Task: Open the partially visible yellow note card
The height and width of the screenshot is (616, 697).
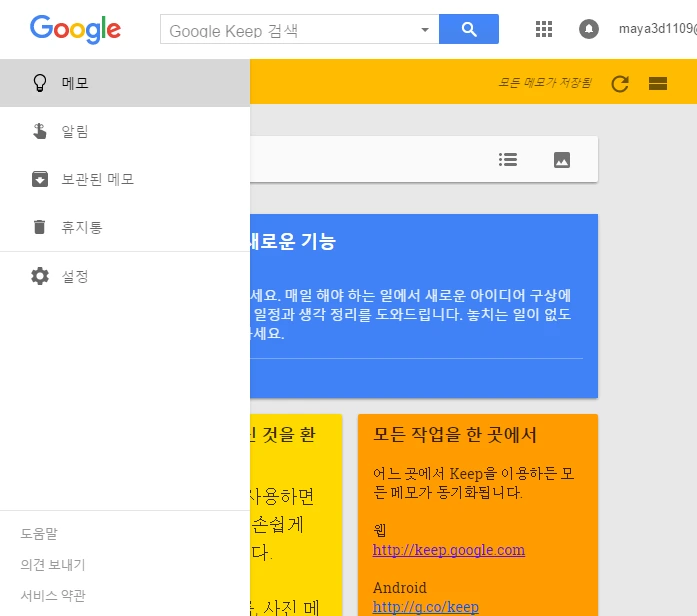Action: 296,515
